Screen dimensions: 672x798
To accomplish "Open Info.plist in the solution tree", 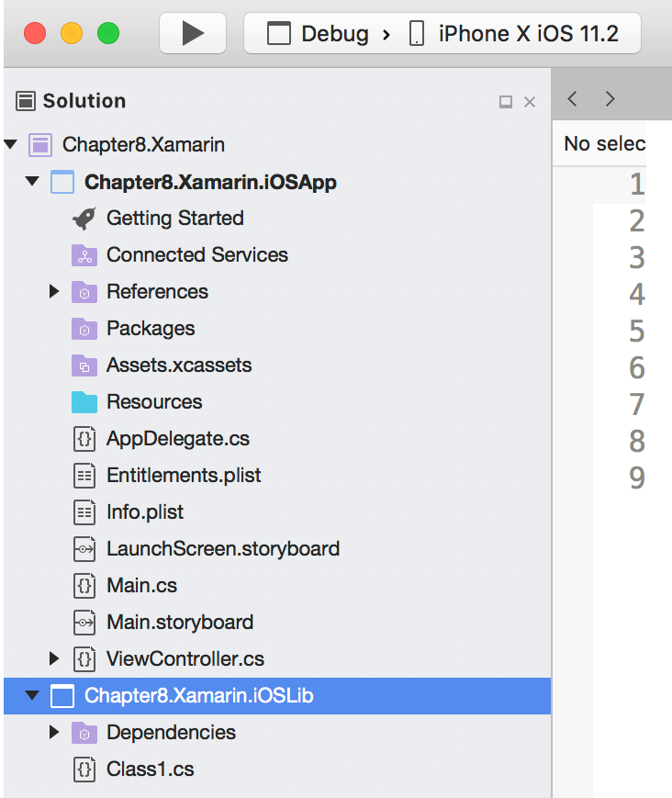I will coord(144,512).
